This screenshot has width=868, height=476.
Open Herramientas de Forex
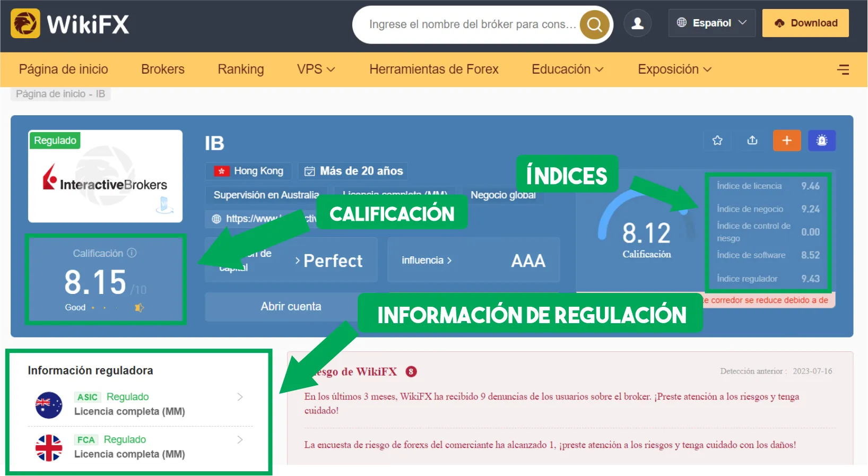tap(434, 70)
